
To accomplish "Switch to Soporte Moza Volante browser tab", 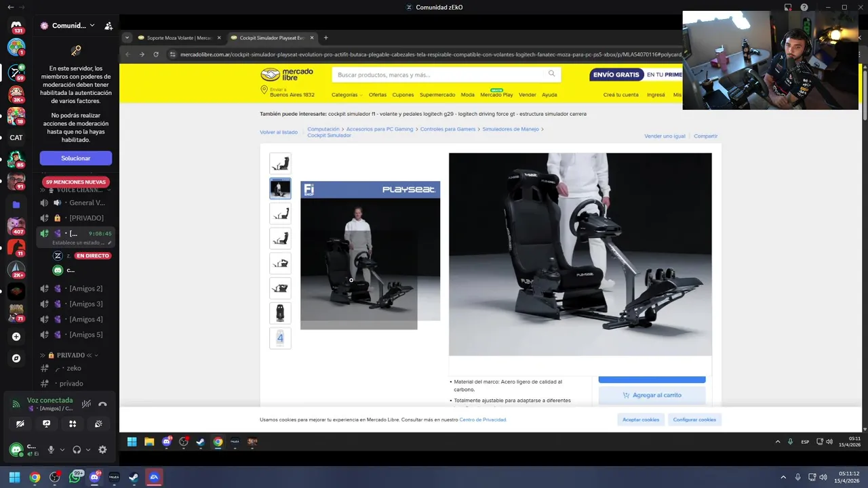I will [x=180, y=38].
